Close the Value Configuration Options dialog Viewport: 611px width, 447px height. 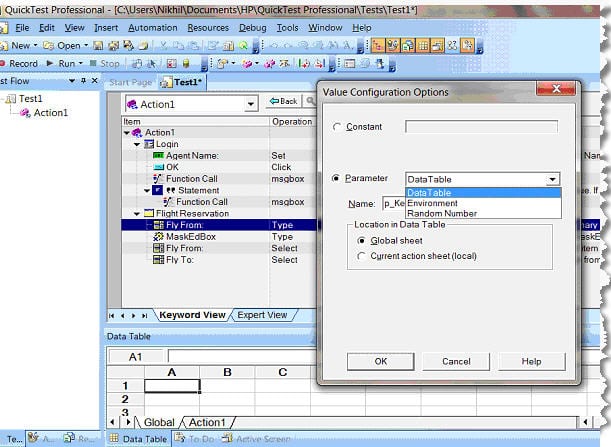(x=556, y=88)
